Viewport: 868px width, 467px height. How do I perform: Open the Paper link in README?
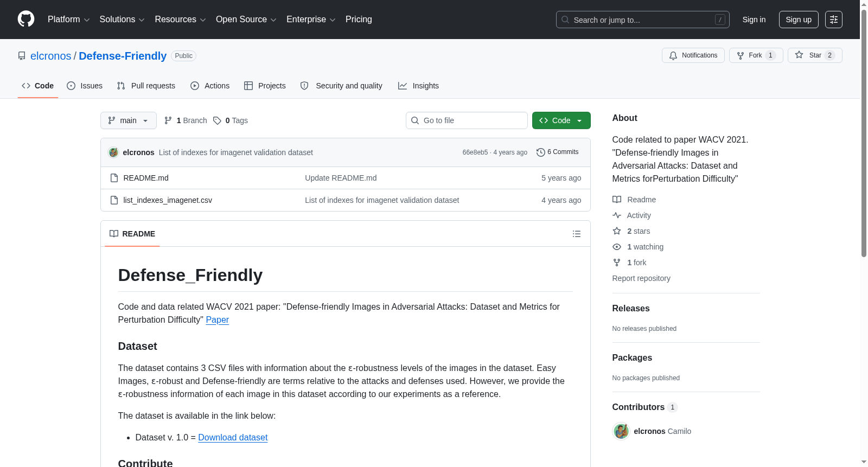218,320
